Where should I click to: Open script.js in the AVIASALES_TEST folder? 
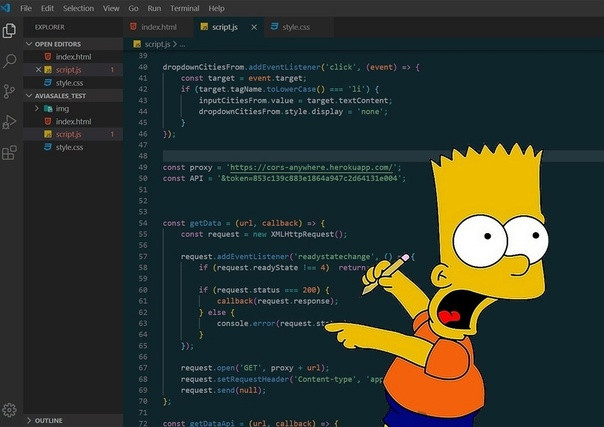click(73, 134)
